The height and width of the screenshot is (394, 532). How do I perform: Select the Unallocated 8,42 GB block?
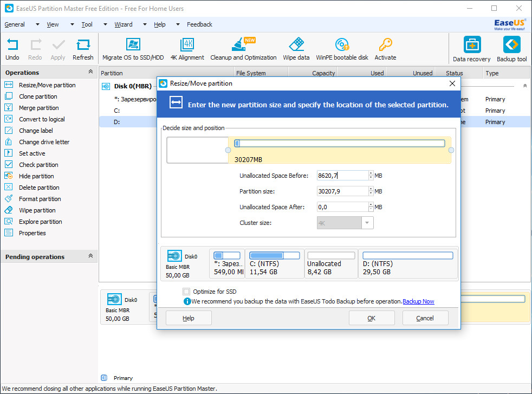(331, 263)
